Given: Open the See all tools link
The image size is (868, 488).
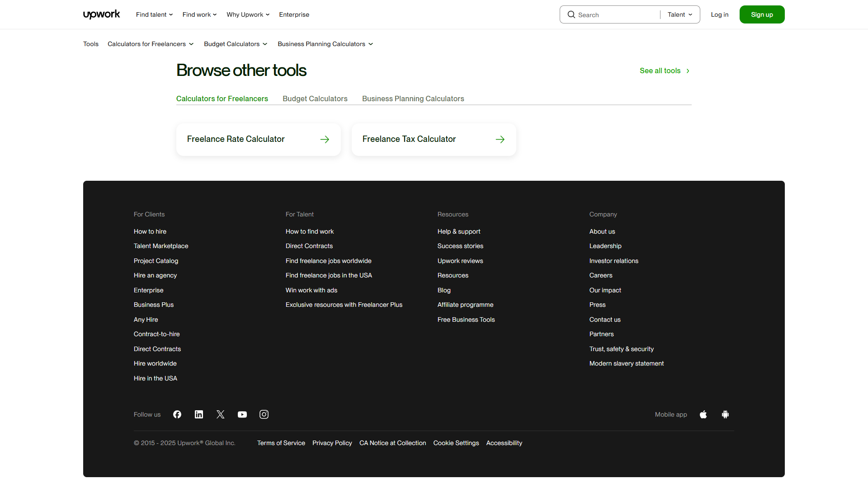Looking at the screenshot, I should (660, 70).
